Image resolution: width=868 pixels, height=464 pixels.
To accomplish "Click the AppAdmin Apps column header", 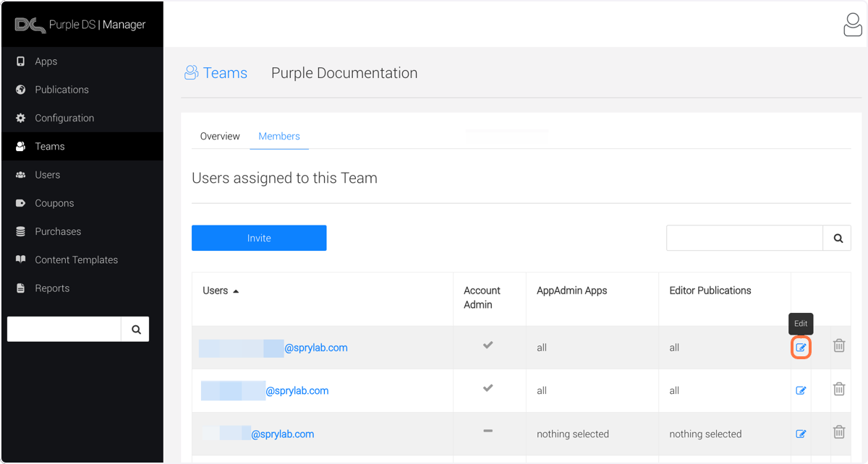I will [571, 291].
